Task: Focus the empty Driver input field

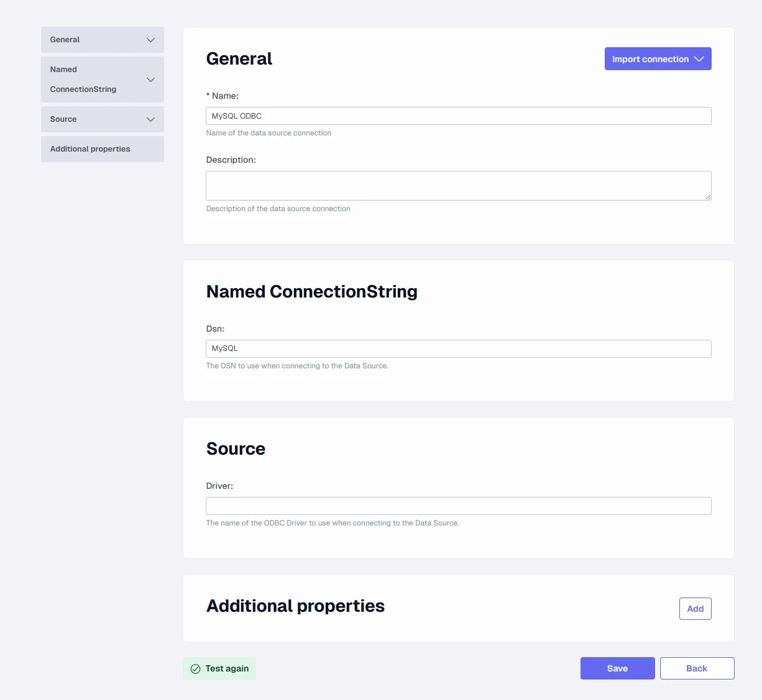Action: point(458,506)
